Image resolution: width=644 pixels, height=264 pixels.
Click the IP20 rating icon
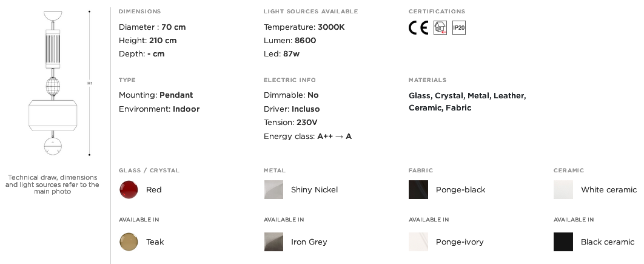[x=459, y=28]
